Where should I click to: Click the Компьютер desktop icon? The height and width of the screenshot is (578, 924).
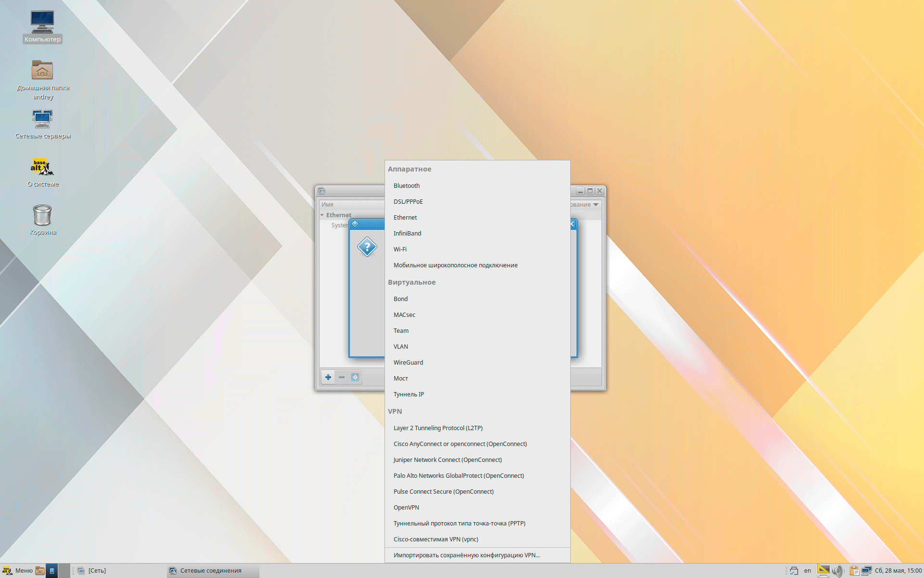click(41, 23)
